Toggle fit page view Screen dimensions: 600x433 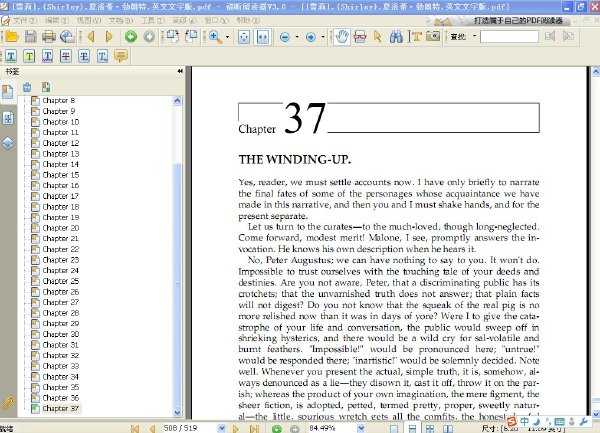244,37
